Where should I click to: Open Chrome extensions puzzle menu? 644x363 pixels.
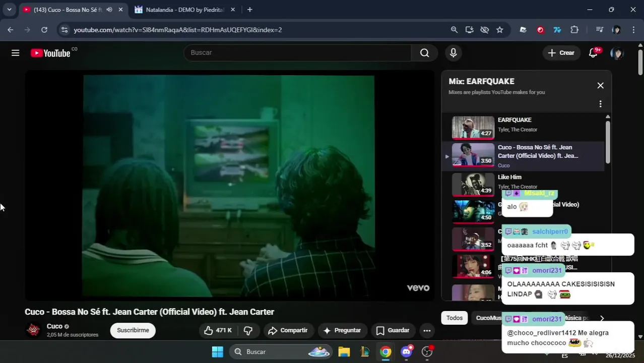point(574,30)
